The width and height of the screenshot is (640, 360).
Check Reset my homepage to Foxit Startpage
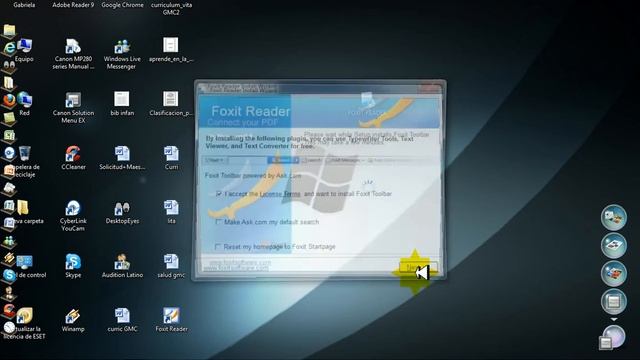point(218,247)
